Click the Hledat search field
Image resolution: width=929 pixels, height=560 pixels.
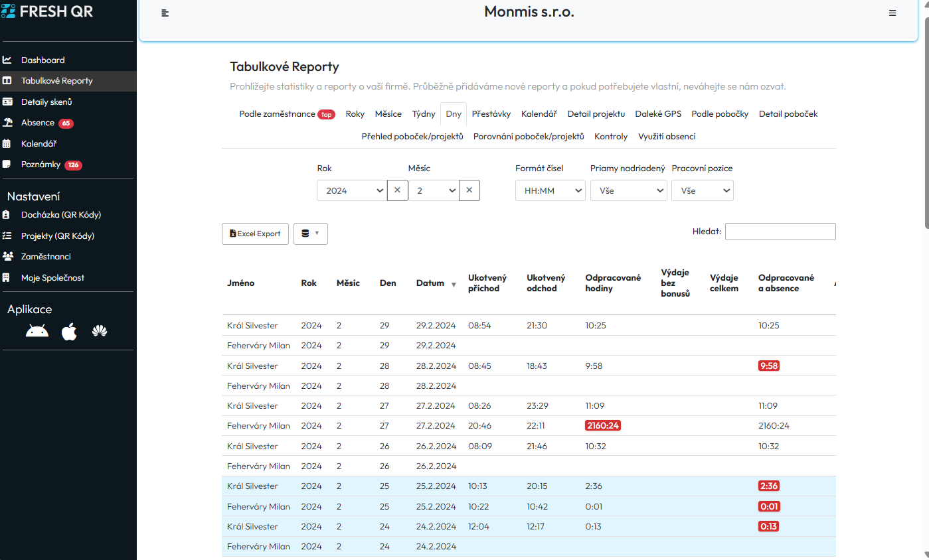780,232
